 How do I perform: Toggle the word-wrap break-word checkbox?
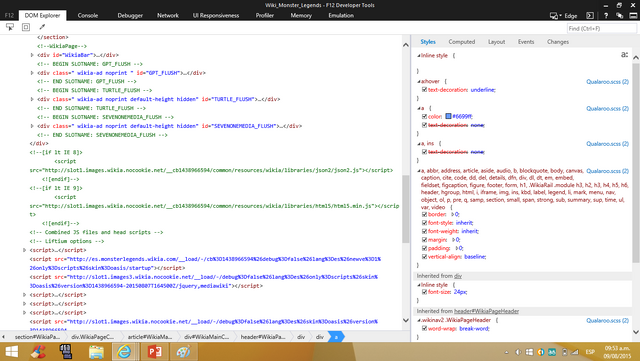(x=424, y=328)
